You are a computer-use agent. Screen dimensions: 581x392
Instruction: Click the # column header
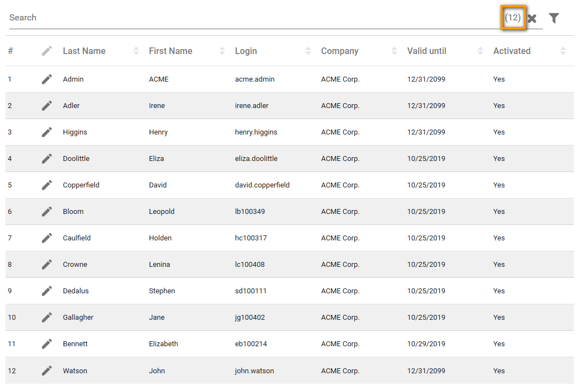[10, 51]
